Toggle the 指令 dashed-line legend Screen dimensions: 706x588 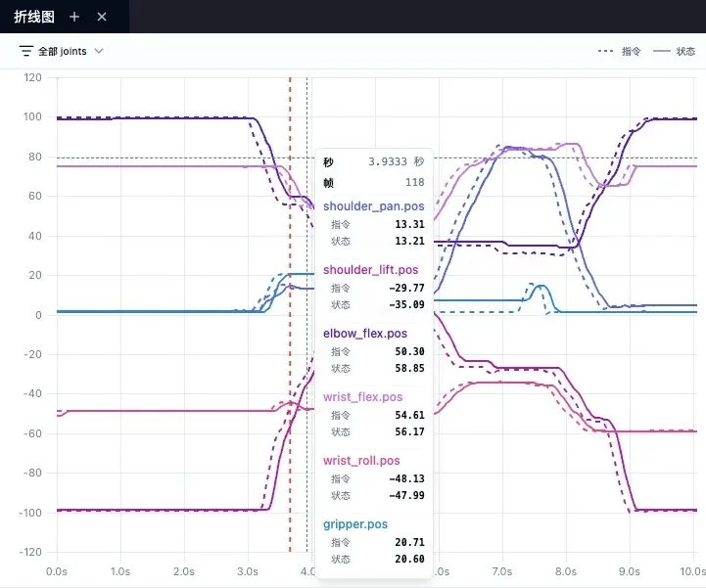tap(630, 51)
